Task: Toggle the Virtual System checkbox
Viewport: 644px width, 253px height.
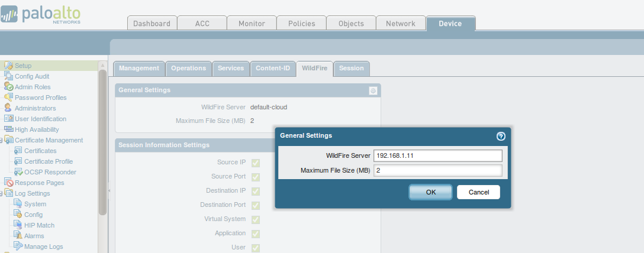Action: pos(256,219)
